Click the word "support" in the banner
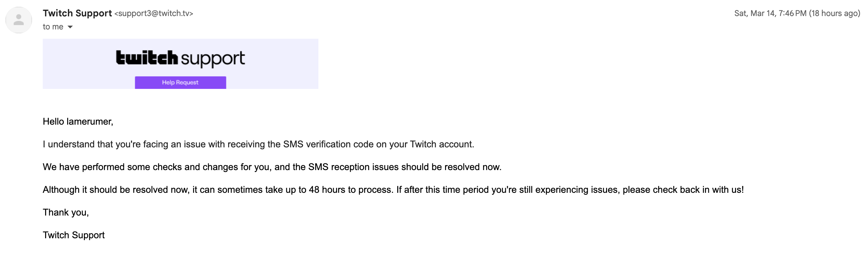The width and height of the screenshot is (868, 270). click(x=212, y=59)
